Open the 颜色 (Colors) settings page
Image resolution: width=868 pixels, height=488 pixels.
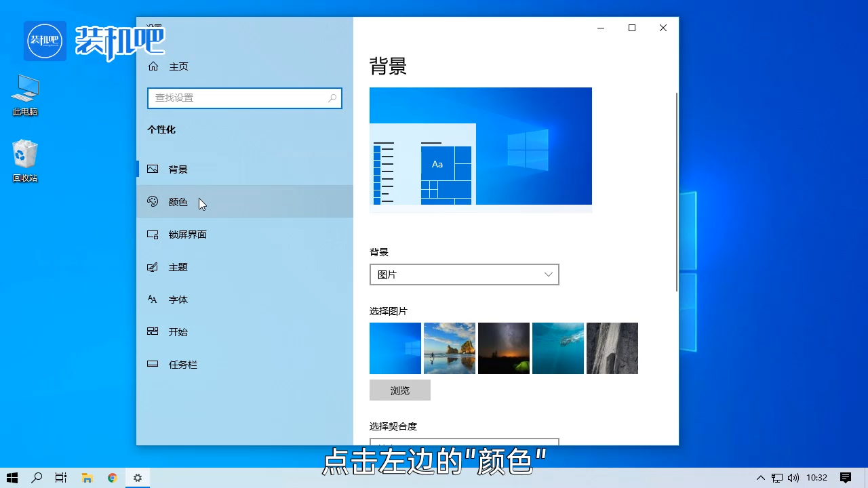click(178, 201)
